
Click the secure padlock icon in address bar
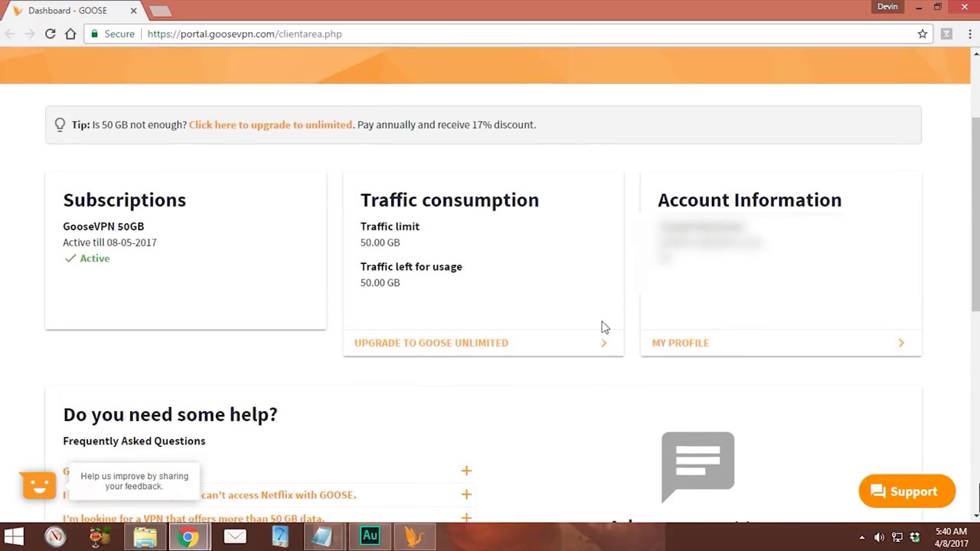[x=95, y=34]
